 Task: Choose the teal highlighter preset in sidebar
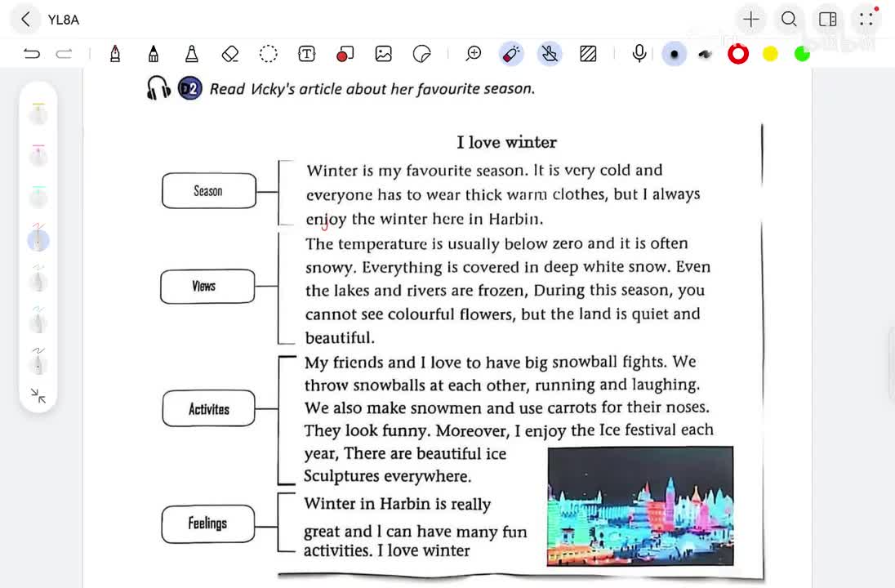click(38, 196)
